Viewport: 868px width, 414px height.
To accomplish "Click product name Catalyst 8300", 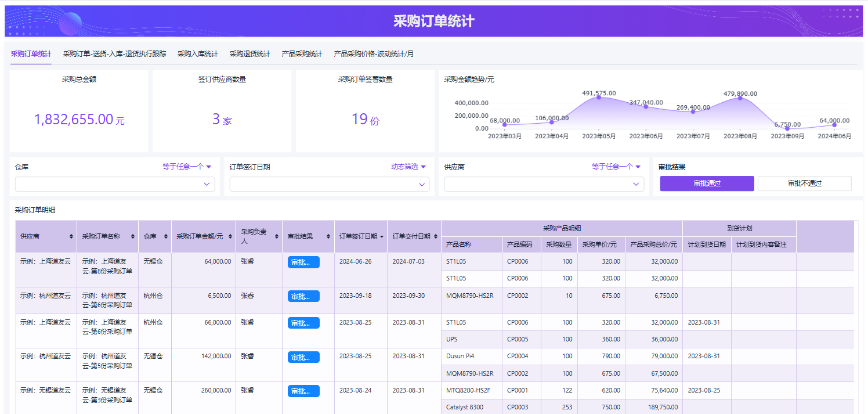I will tap(465, 408).
